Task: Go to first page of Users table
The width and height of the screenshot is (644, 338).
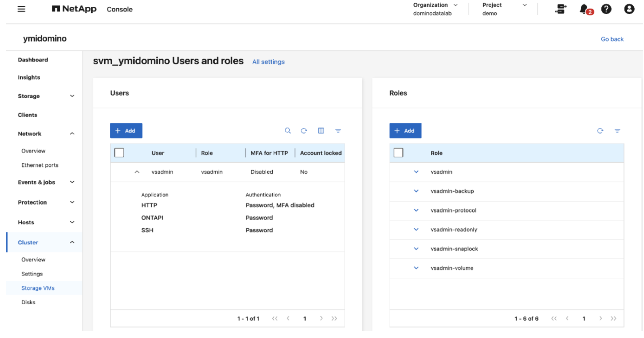Action: [275, 319]
